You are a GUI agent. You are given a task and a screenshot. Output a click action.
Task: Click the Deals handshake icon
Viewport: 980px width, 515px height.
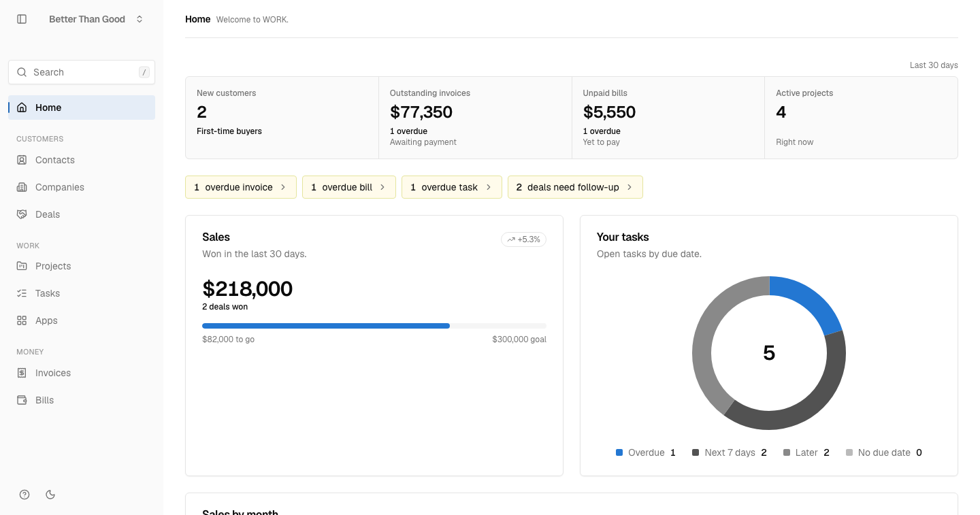point(22,214)
